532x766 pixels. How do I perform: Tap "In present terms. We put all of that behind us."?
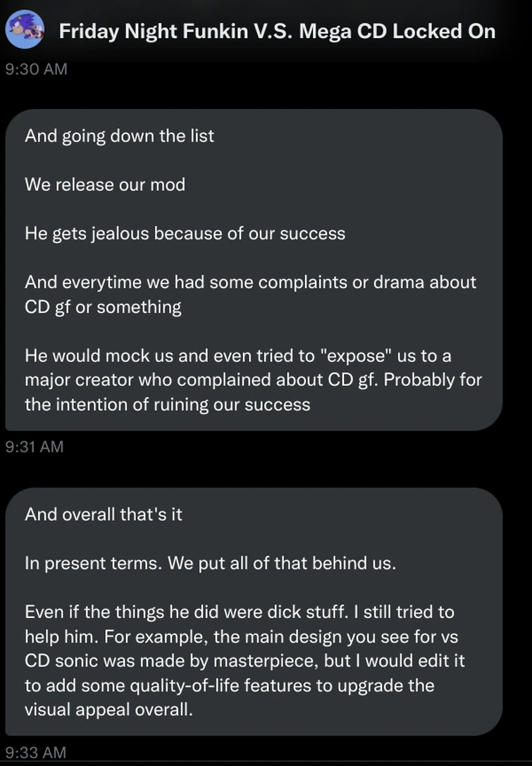210,564
